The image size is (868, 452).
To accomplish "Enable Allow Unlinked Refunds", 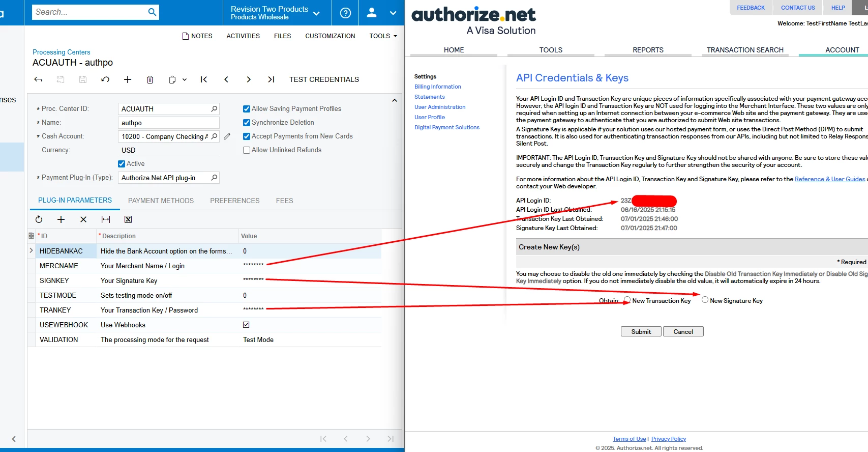I will tap(247, 150).
